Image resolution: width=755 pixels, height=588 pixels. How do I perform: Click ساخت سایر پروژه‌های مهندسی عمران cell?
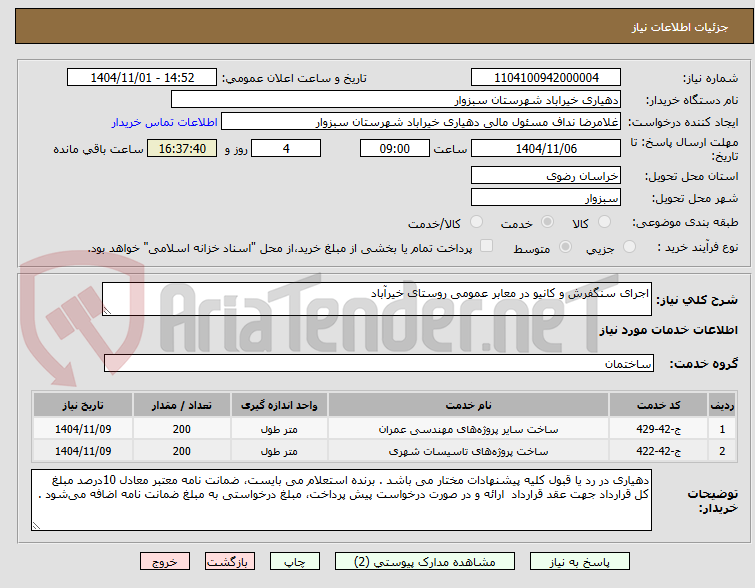pyautogui.click(x=468, y=429)
